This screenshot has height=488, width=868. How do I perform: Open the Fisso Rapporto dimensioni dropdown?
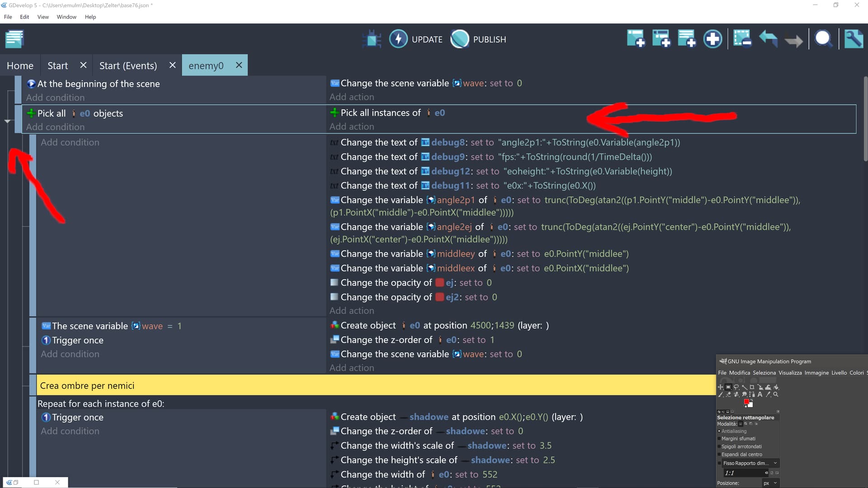click(776, 463)
